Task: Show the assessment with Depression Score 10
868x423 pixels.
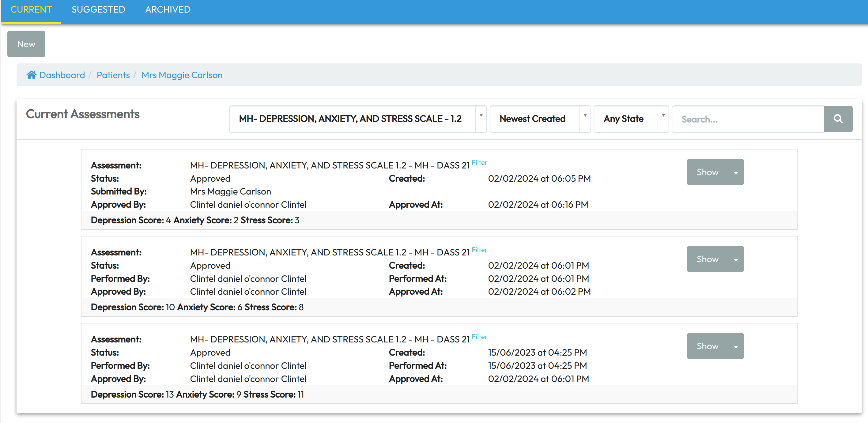Action: 707,259
